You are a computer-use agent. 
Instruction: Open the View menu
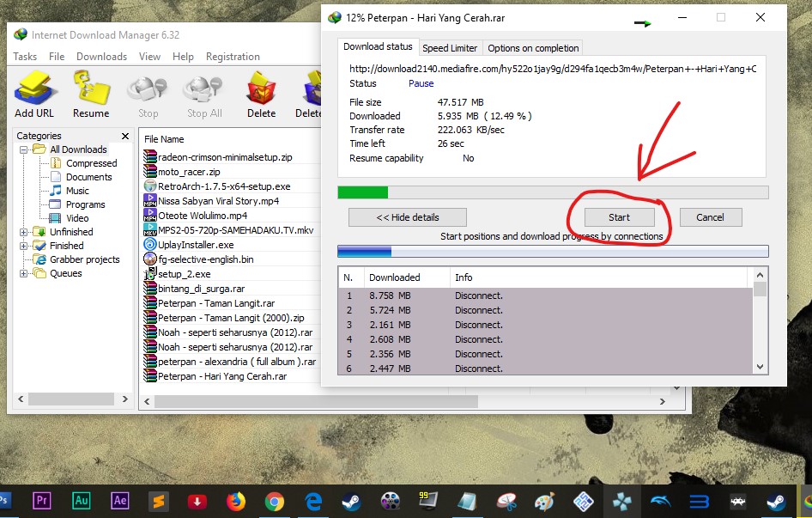click(149, 57)
